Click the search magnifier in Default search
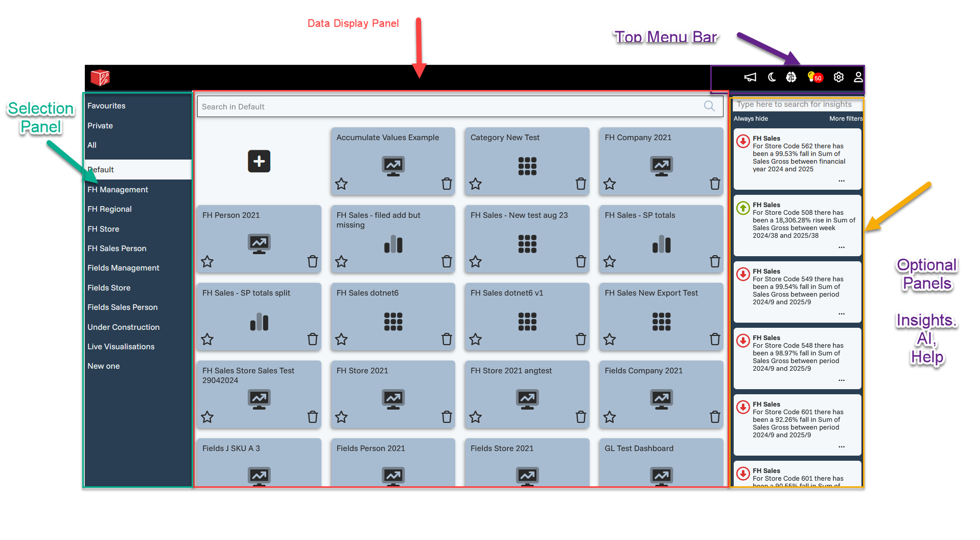Image resolution: width=980 pixels, height=540 pixels. (x=709, y=106)
